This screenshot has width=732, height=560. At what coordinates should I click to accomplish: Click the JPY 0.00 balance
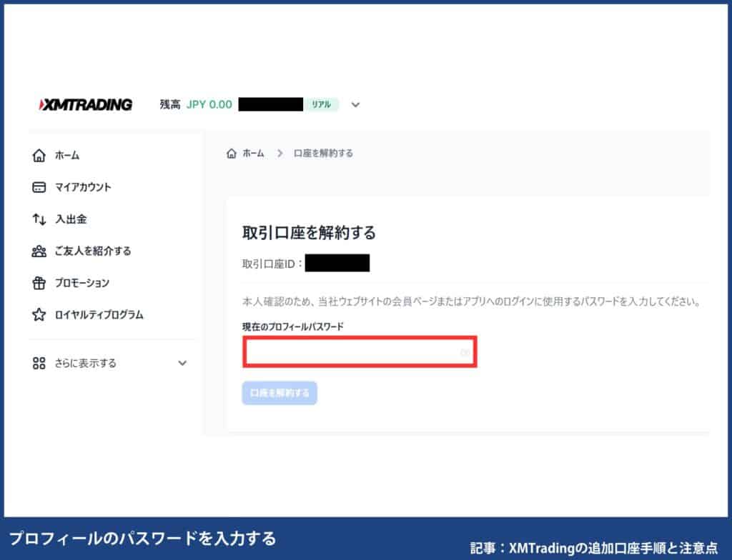209,104
